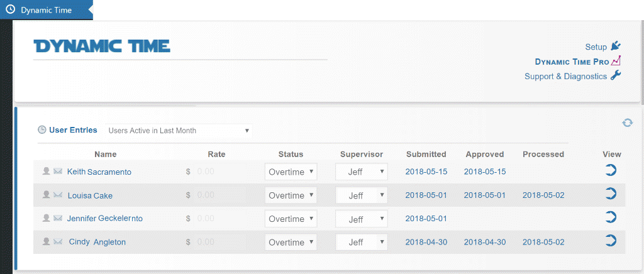This screenshot has width=644, height=274.
Task: Click the wrench icon next to Support & Diagnostics
Action: (616, 75)
